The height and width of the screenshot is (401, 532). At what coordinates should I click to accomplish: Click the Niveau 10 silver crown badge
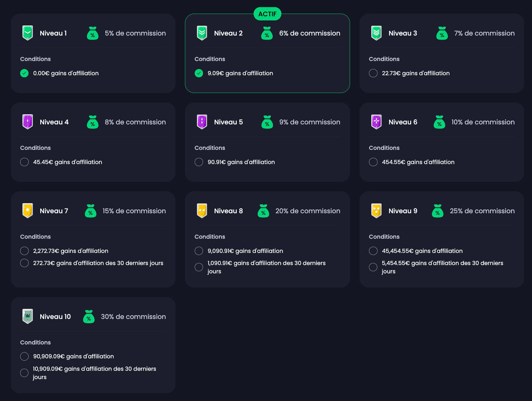(x=28, y=316)
